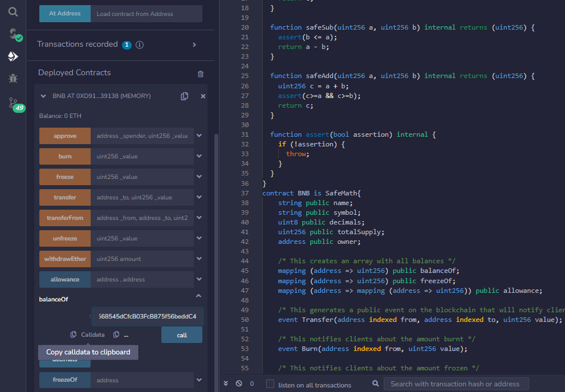Execute the withdrawEther function
The image size is (565, 392).
[65, 259]
